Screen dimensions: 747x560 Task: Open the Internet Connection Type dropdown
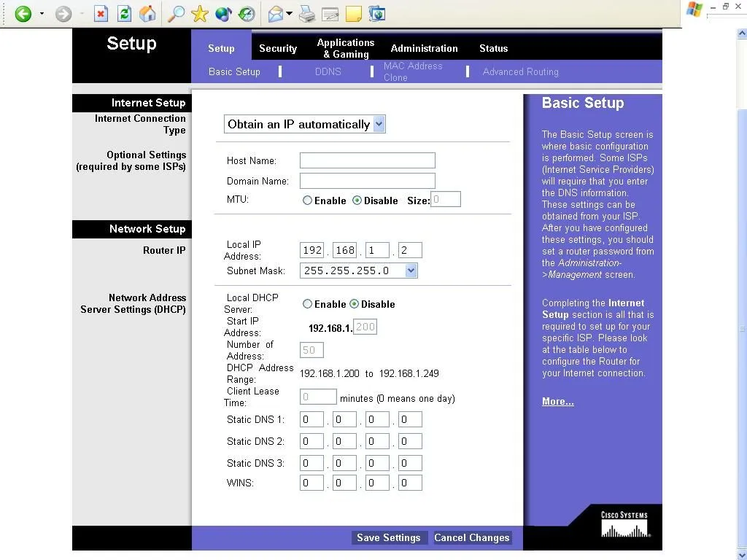coord(379,124)
